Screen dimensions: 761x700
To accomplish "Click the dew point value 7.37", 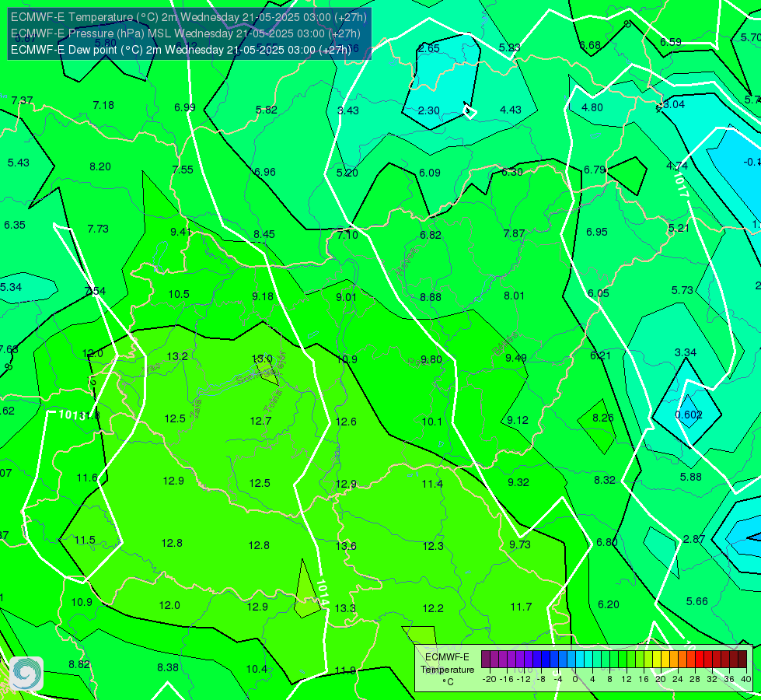I will 23,100.
